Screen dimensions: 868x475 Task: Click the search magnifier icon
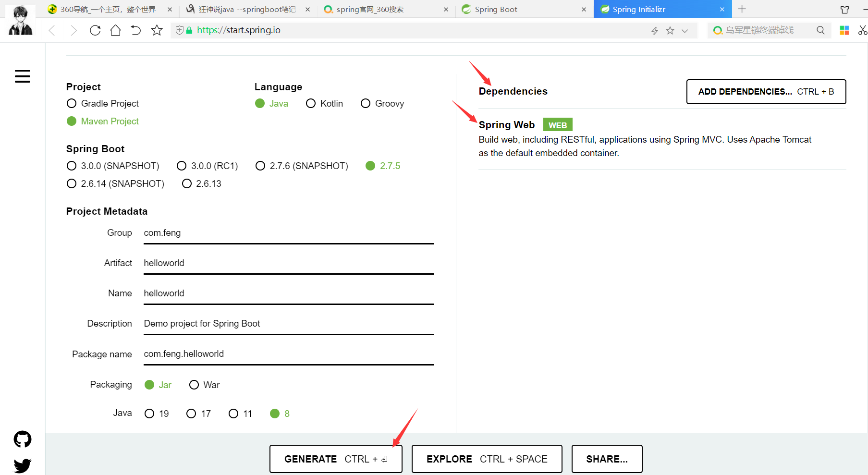(x=820, y=30)
